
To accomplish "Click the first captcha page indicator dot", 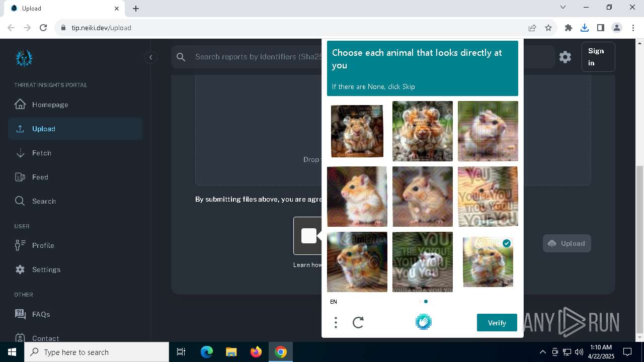I will (x=420, y=302).
